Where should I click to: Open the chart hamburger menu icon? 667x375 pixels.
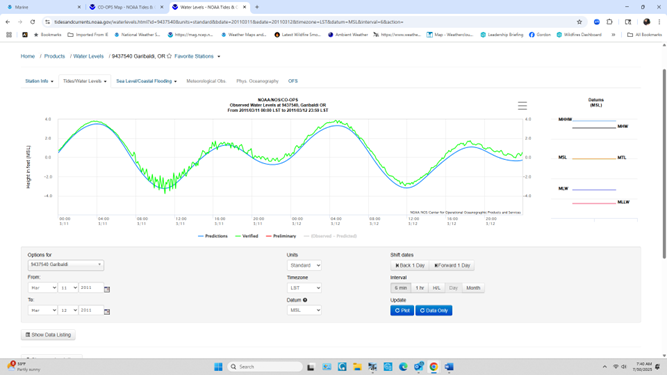(x=522, y=105)
